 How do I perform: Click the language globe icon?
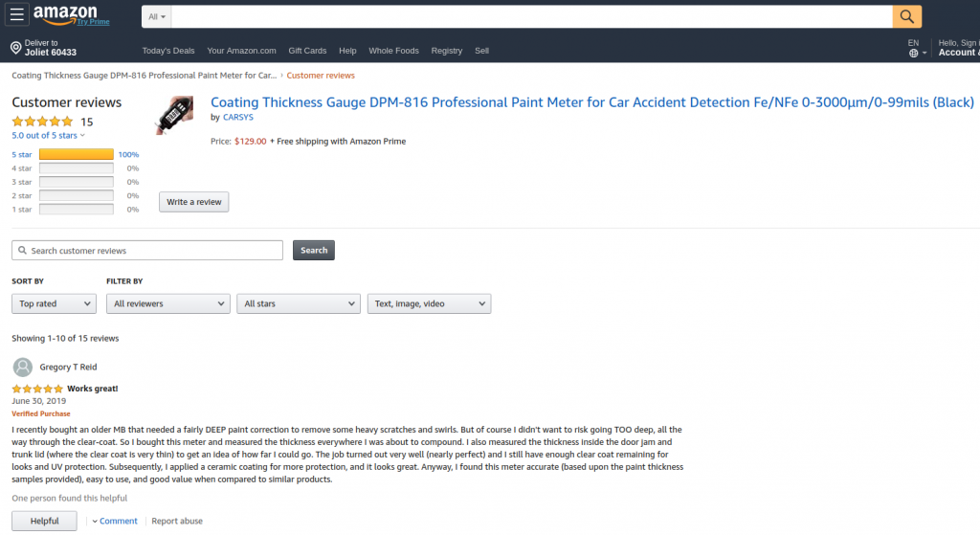click(914, 54)
